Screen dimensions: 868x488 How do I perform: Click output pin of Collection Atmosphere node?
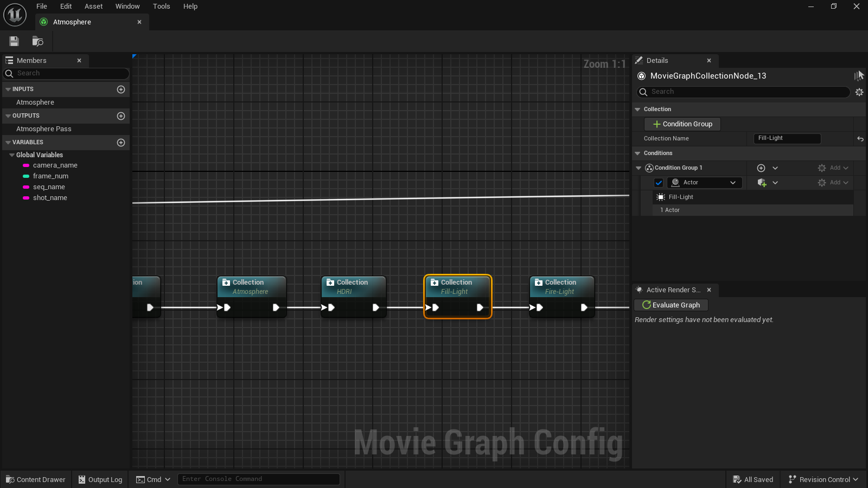coord(276,307)
